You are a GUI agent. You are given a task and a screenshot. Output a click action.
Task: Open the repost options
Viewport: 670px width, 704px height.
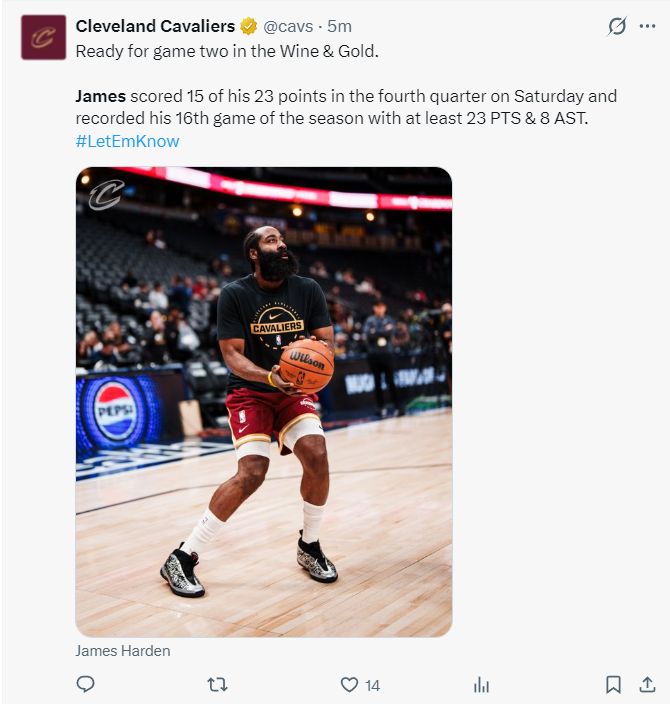(x=217, y=684)
